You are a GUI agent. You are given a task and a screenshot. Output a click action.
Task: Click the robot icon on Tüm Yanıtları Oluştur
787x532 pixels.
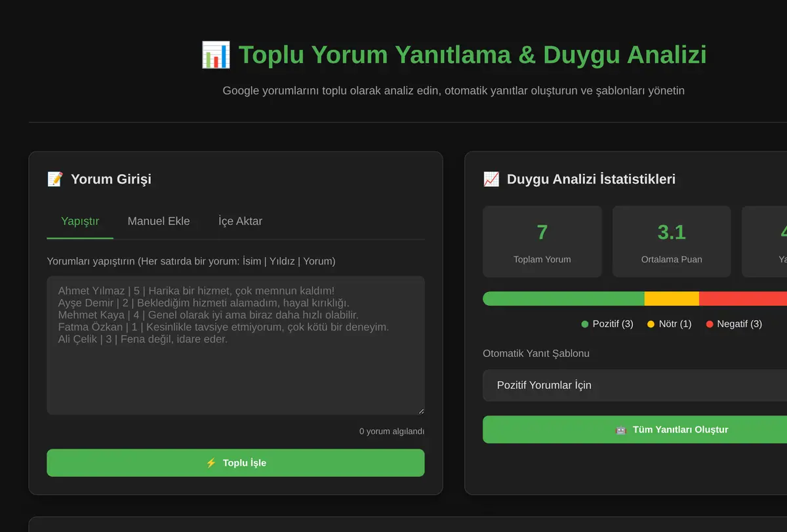pyautogui.click(x=621, y=430)
